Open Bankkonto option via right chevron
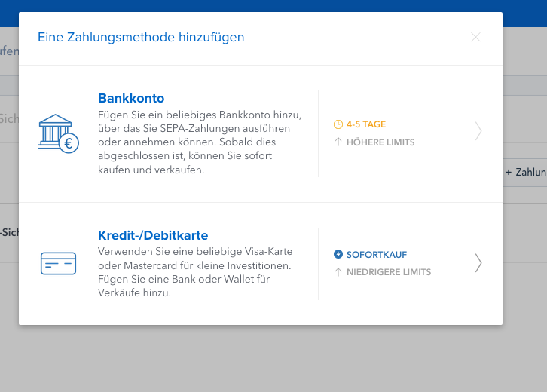This screenshot has width=547, height=392. click(x=478, y=131)
